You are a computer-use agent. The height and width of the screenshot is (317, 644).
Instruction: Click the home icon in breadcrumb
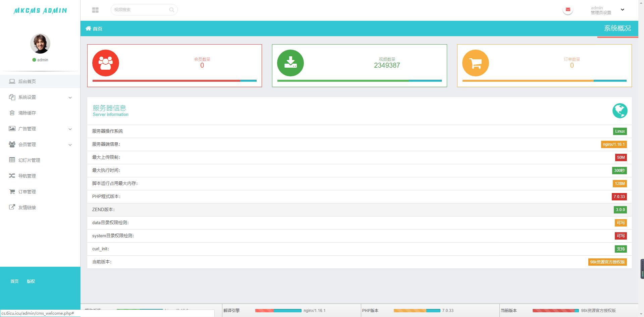[88, 28]
